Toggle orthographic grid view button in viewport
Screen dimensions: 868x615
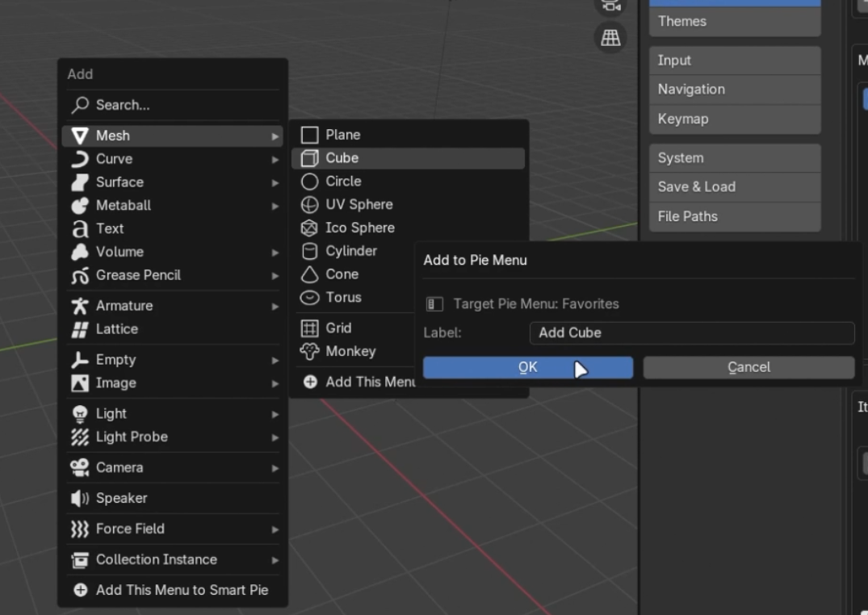[610, 38]
